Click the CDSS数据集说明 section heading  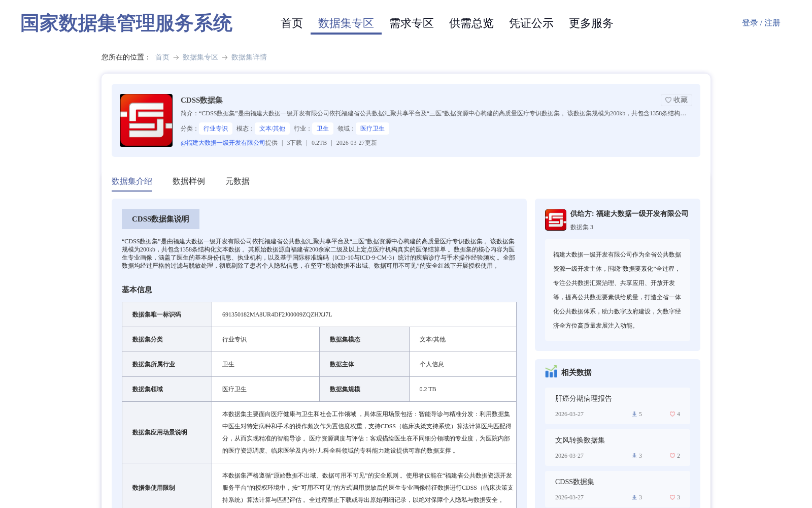click(x=160, y=219)
